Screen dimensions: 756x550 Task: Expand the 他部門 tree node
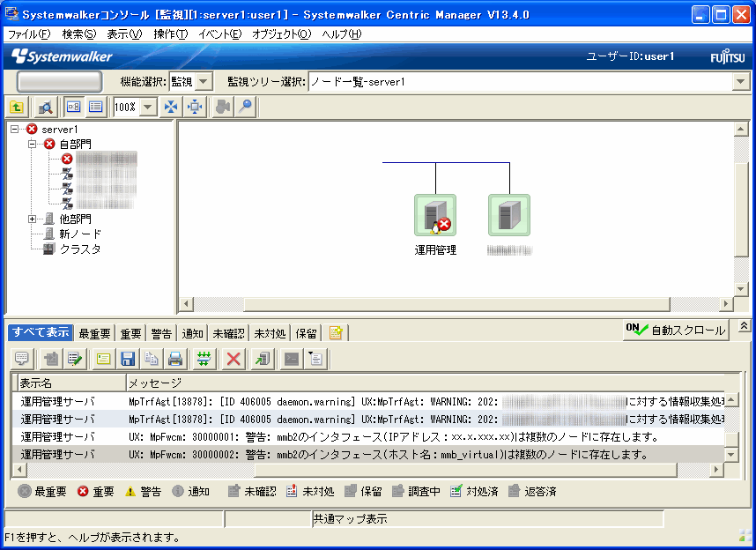pos(33,219)
